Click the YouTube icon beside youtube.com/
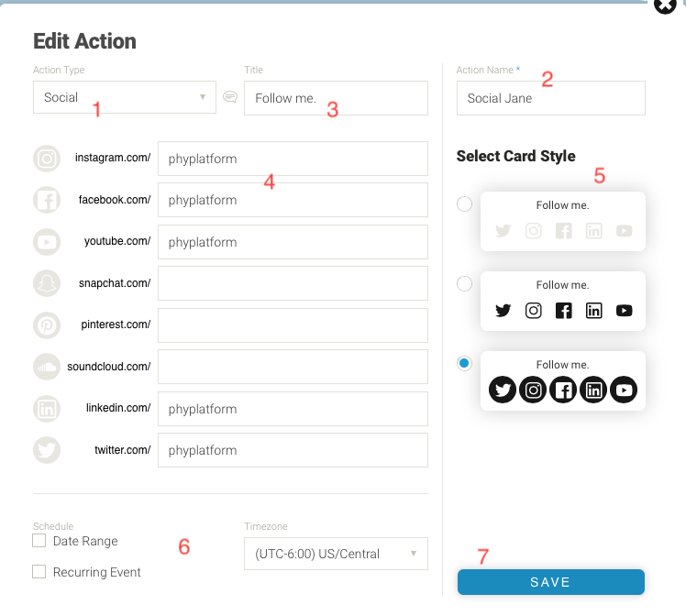The height and width of the screenshot is (616, 686). coord(47,242)
